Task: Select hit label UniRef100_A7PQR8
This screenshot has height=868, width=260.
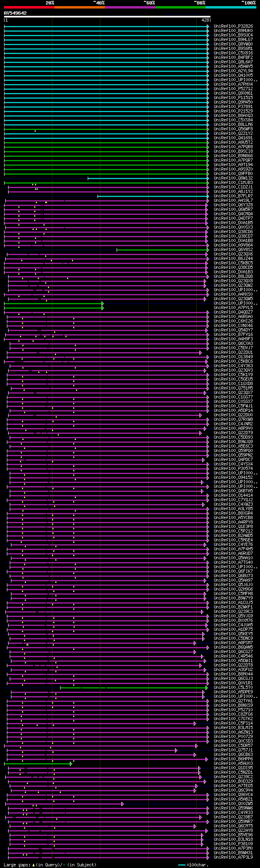Action: click(233, 147)
